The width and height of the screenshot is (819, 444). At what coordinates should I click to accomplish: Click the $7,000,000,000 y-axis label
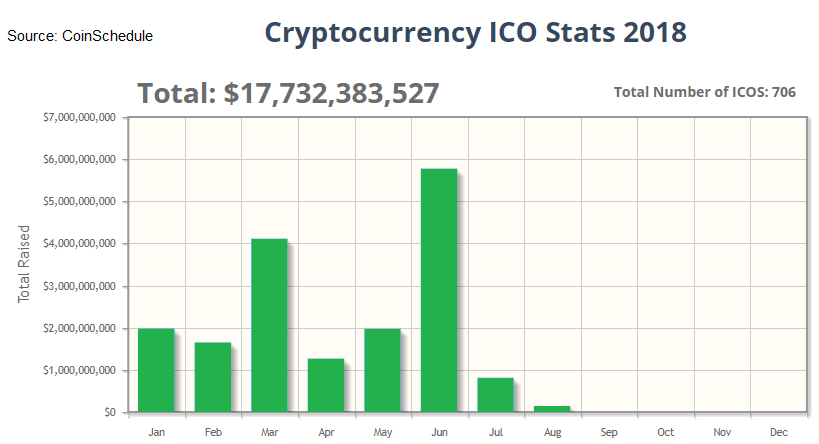tap(80, 117)
